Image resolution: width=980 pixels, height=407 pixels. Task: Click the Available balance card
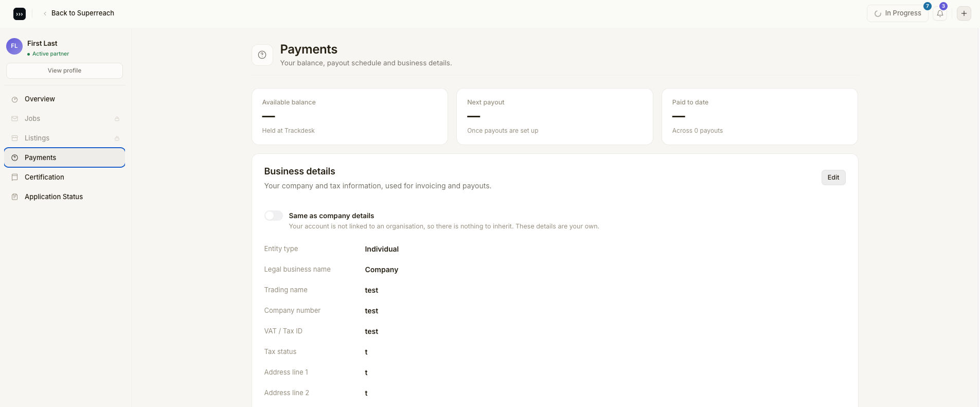[350, 117]
